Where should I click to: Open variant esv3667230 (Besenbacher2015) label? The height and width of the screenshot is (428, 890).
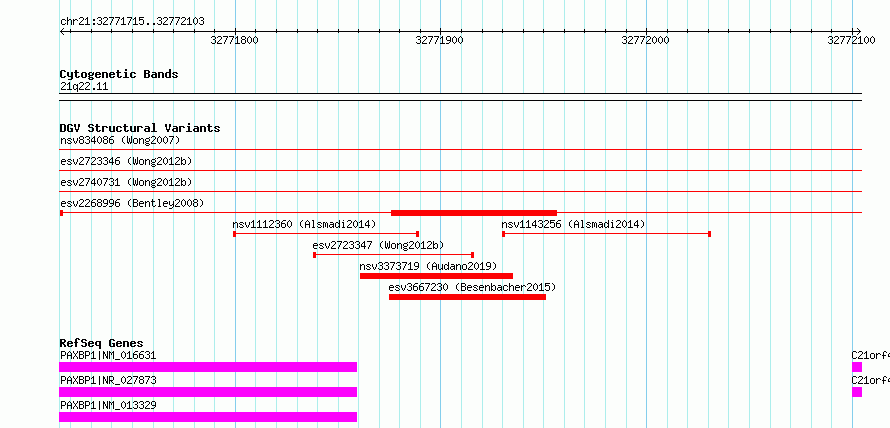pos(472,287)
